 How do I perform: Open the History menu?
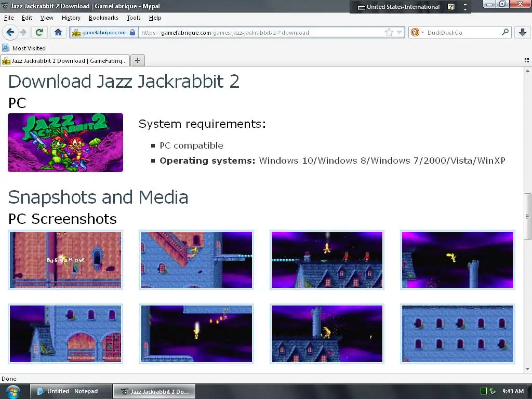71,18
